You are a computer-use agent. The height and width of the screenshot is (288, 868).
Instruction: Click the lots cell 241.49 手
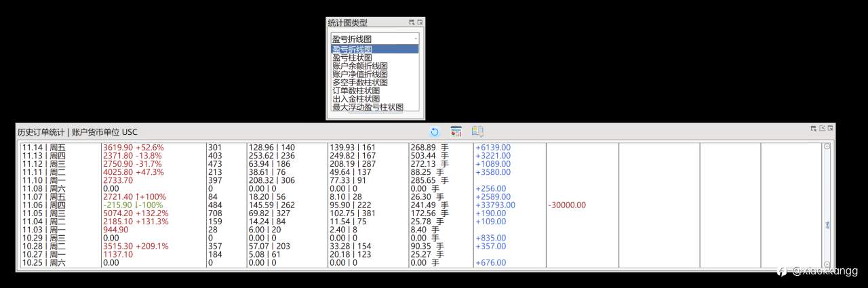coord(430,205)
